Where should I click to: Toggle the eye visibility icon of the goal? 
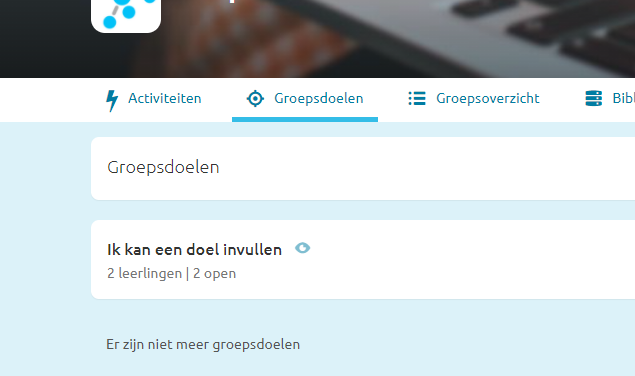303,248
